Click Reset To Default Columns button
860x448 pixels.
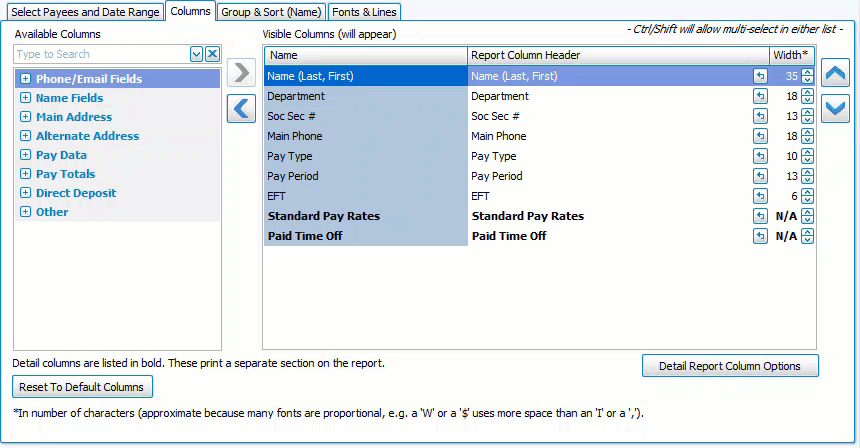tap(82, 387)
